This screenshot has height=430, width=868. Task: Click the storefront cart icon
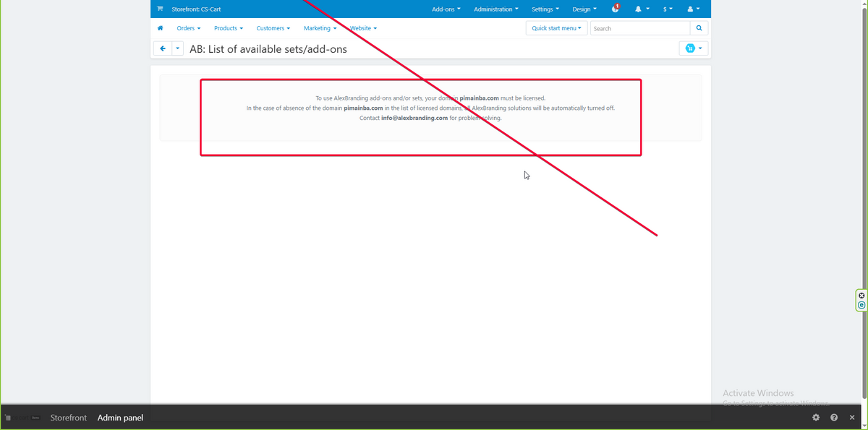[160, 9]
